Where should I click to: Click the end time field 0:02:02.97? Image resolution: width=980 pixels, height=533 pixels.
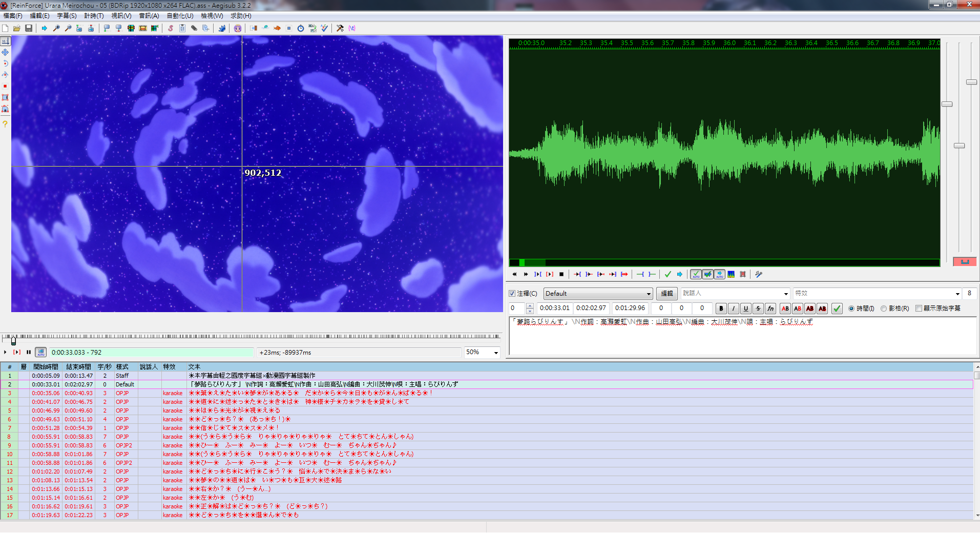[591, 308]
